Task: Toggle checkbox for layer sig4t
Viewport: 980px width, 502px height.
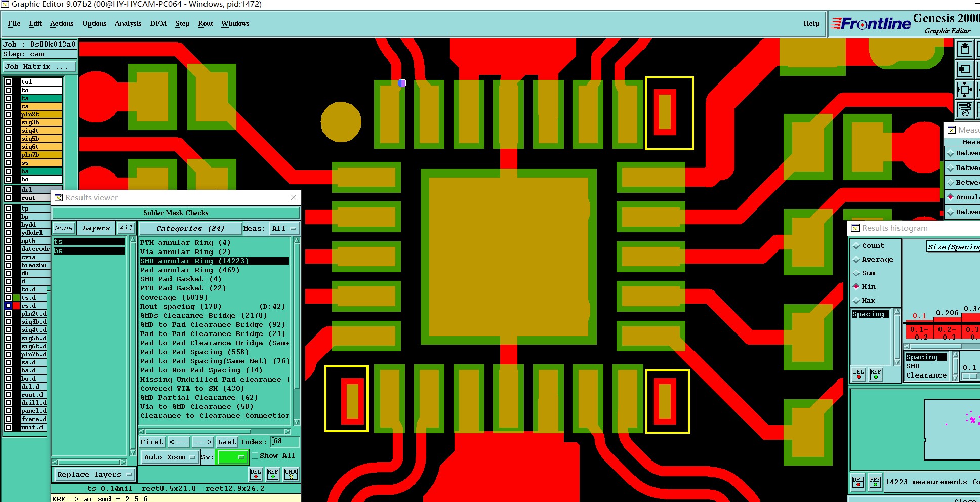Action: click(8, 131)
